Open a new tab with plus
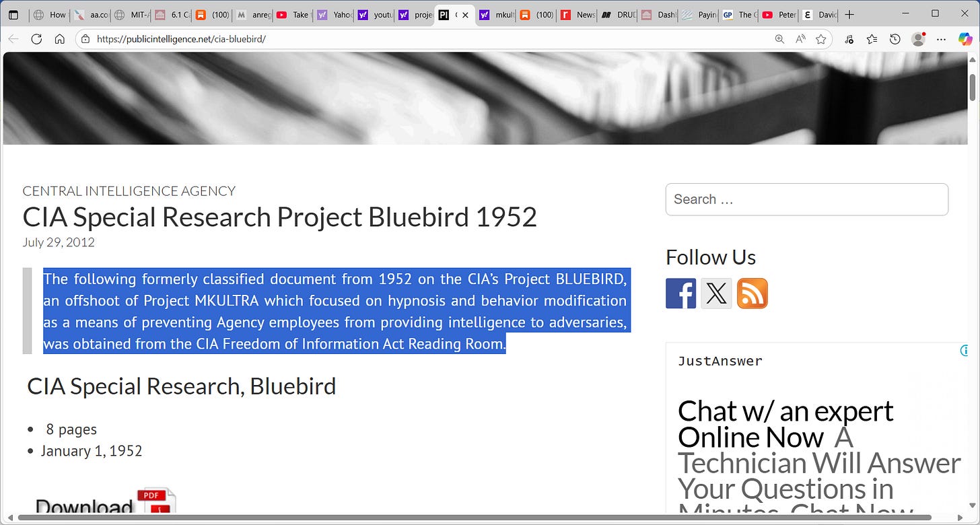 849,14
